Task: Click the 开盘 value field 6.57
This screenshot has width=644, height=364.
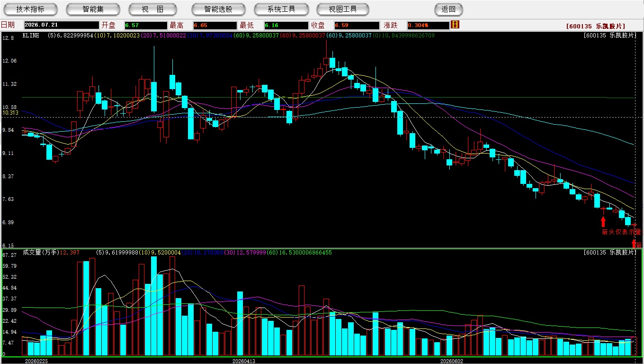Action: [146, 25]
